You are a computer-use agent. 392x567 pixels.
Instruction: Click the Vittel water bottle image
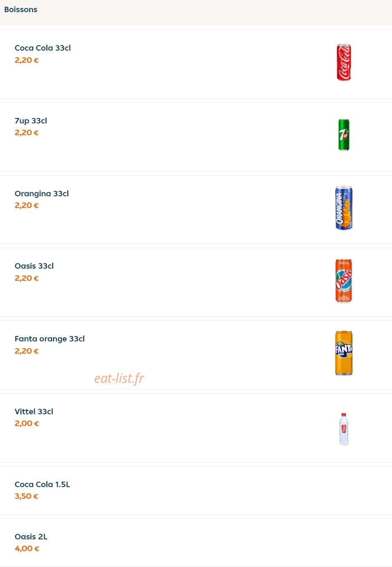(344, 429)
